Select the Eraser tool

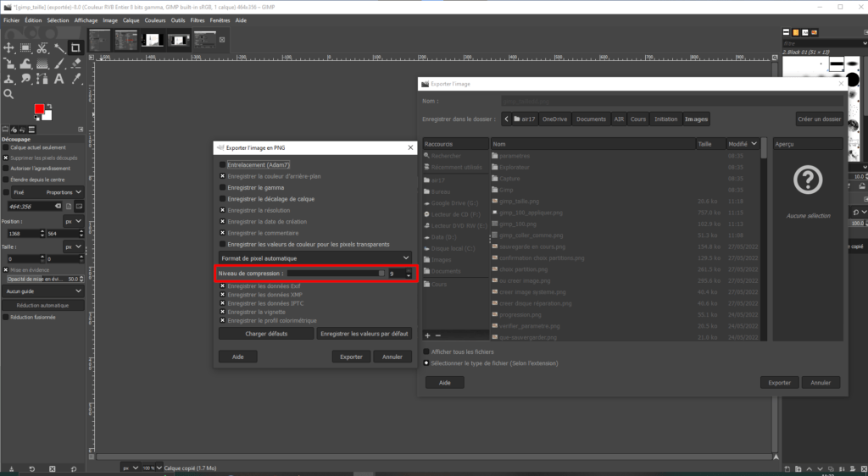point(75,64)
